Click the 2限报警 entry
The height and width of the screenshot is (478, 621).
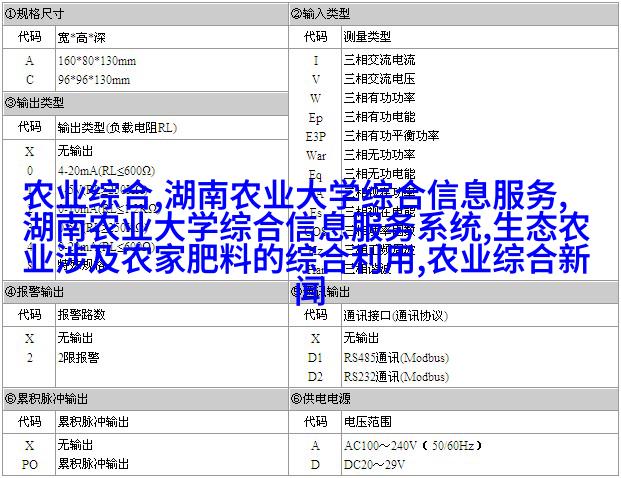click(x=78, y=358)
